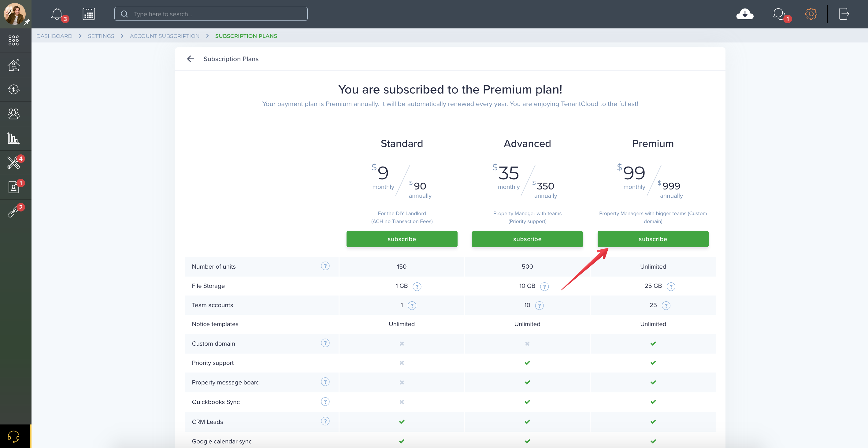
Task: Open the listings key icon in sidebar
Action: [x=13, y=212]
